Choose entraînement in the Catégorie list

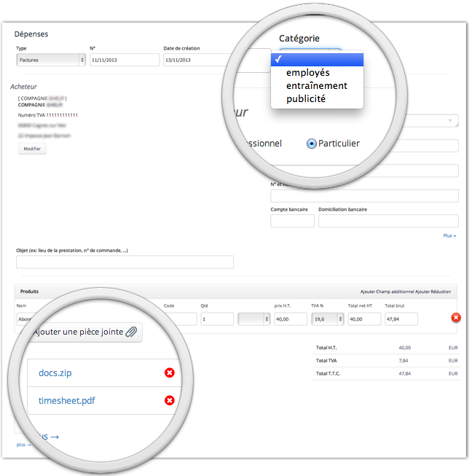pyautogui.click(x=316, y=85)
